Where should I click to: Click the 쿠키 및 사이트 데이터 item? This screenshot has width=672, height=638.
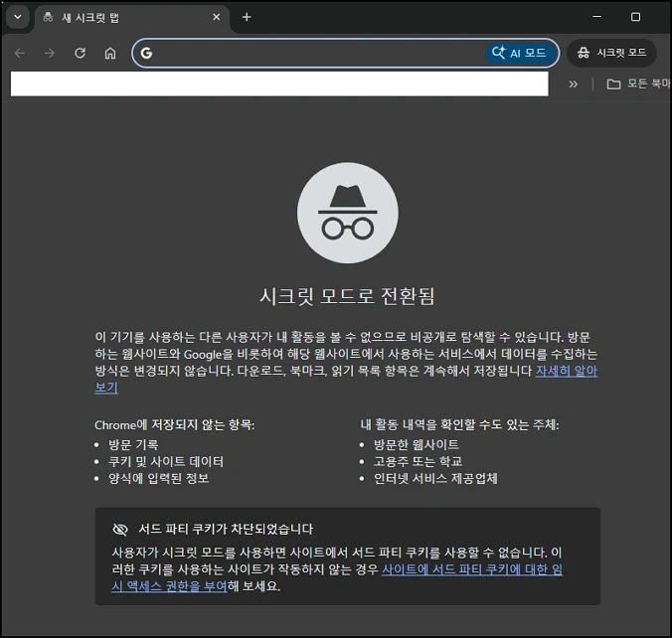pos(166,461)
